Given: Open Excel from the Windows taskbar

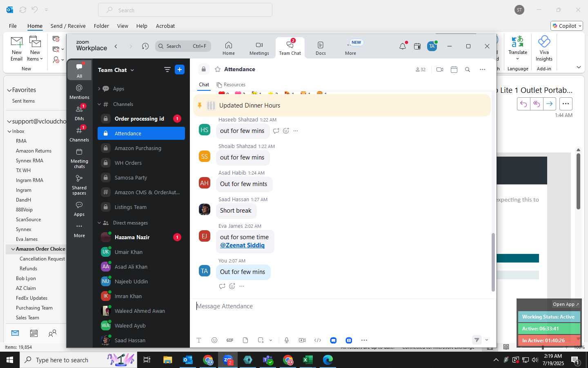Looking at the screenshot, I should [308, 360].
